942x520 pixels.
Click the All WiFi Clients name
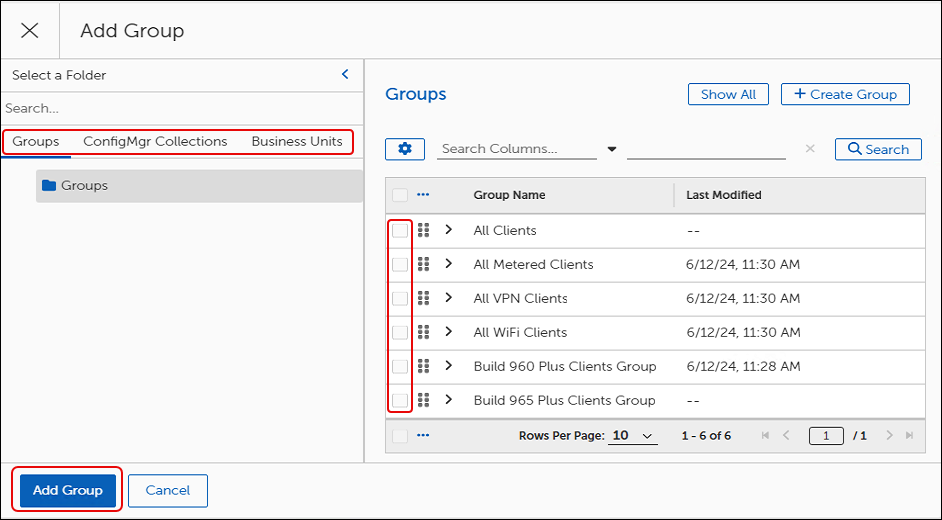click(x=520, y=333)
